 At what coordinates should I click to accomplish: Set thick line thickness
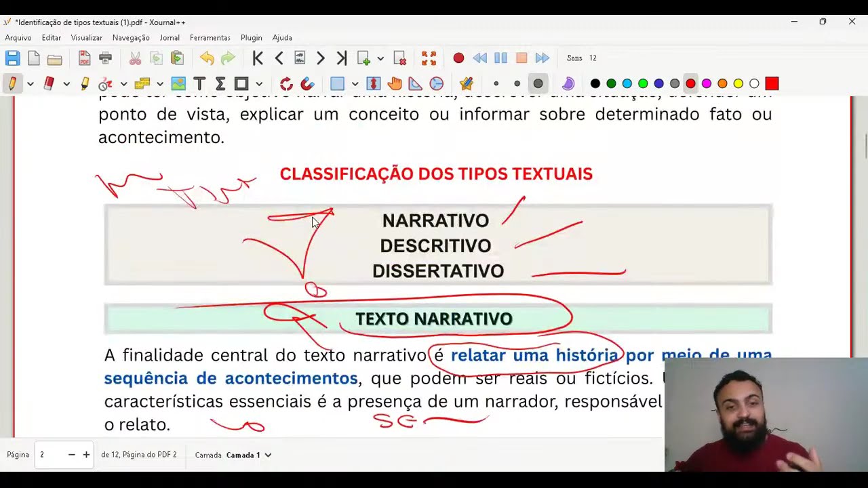[538, 84]
